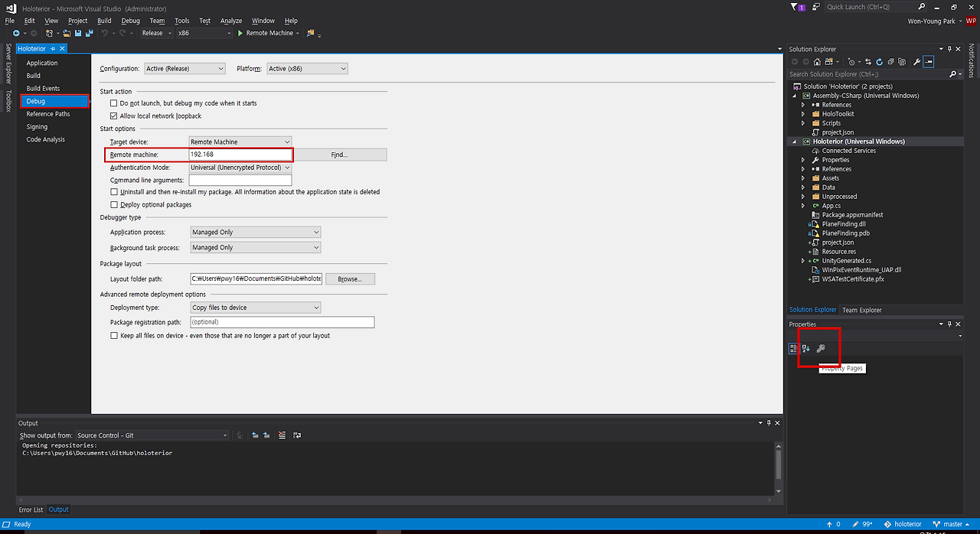Image resolution: width=980 pixels, height=534 pixels.
Task: Click the Remote machine address field
Action: pyautogui.click(x=240, y=155)
